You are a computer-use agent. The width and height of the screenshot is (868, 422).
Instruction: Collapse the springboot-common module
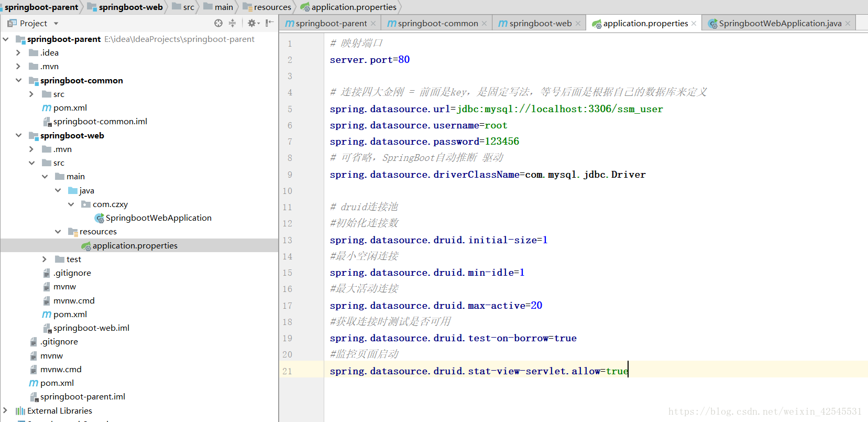pyautogui.click(x=18, y=80)
